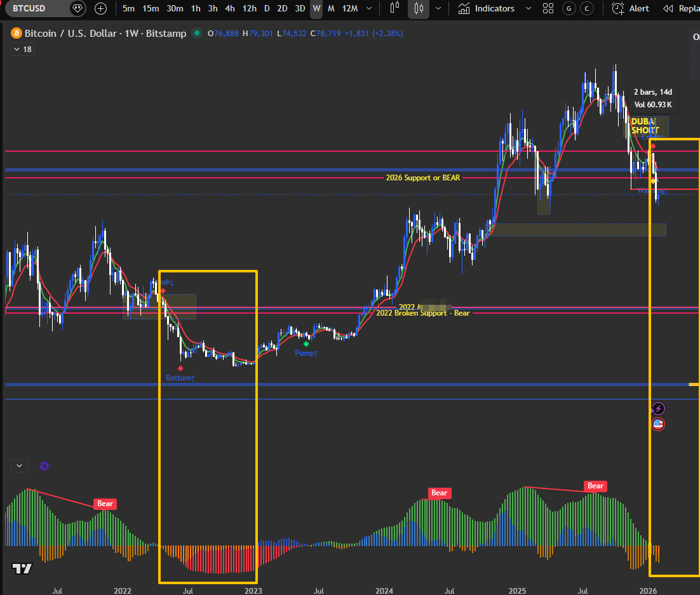This screenshot has width=700, height=595.
Task: Pick the M monthly interval
Action: click(331, 8)
